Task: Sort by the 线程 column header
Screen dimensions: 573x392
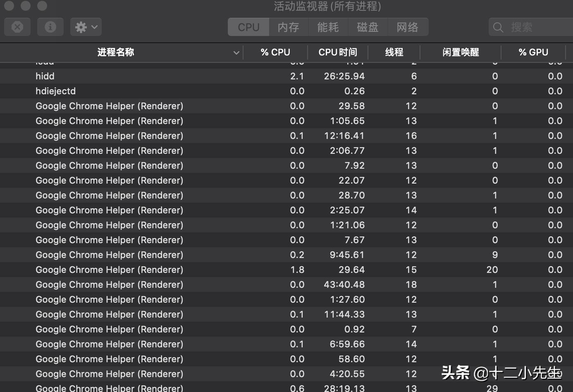Action: (394, 52)
